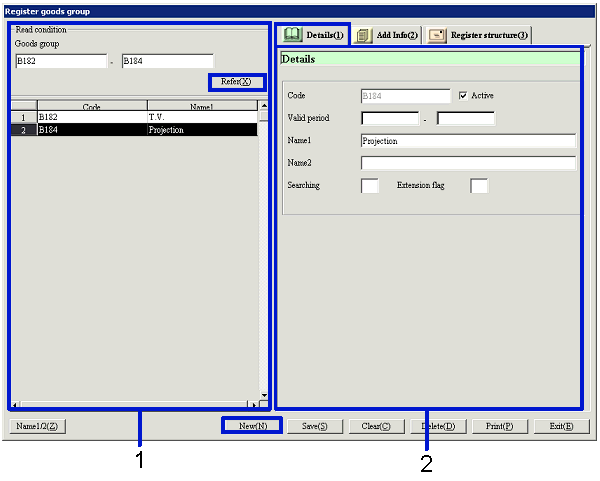Click the Save(S) button

point(315,426)
